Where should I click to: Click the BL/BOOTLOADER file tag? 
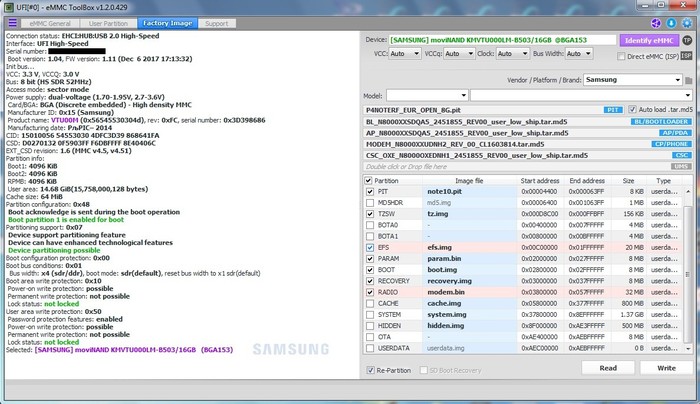[661, 121]
